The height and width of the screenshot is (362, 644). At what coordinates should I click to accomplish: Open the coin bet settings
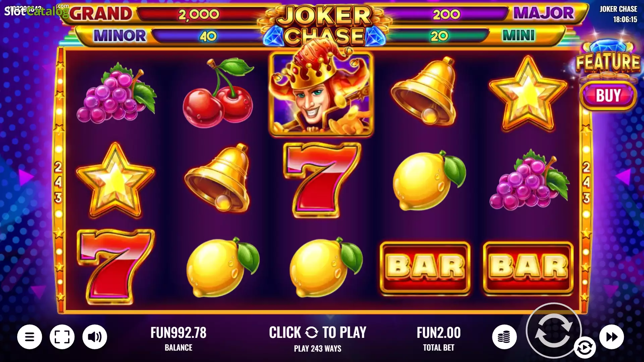coord(504,337)
